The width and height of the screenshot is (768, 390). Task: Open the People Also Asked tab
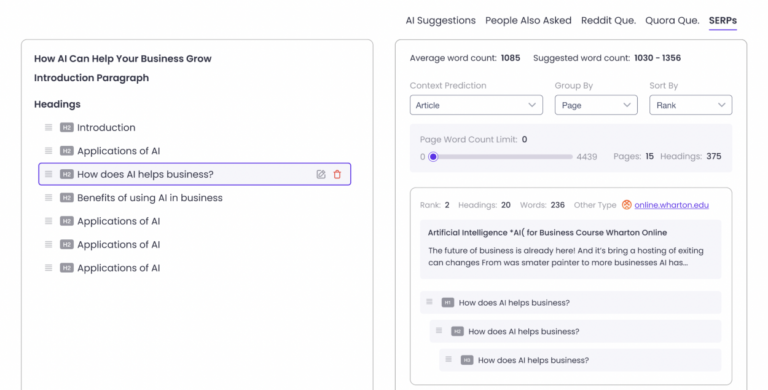pyautogui.click(x=528, y=21)
